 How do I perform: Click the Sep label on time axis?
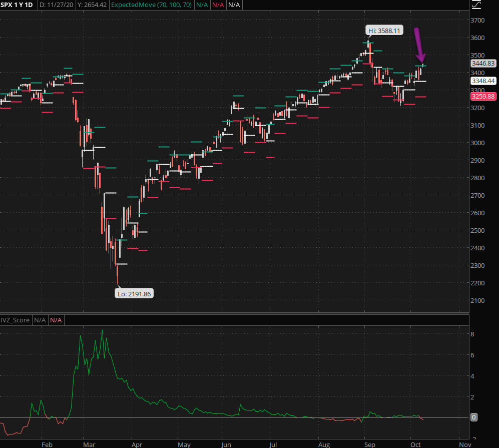(370, 444)
